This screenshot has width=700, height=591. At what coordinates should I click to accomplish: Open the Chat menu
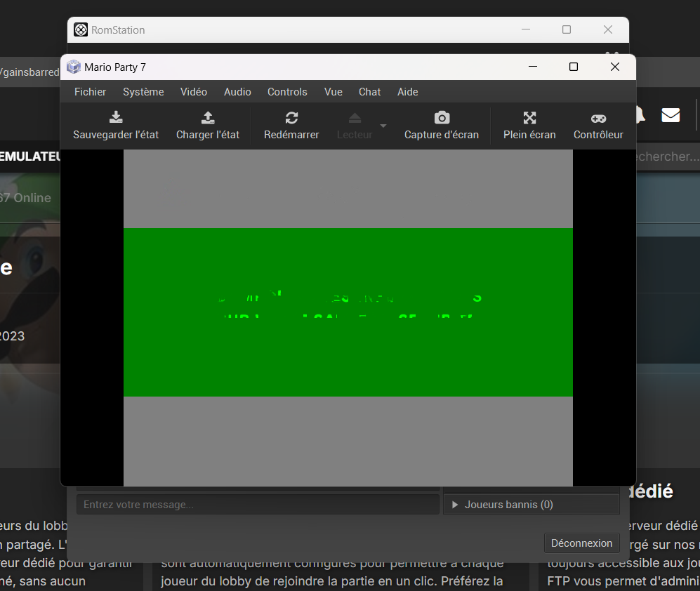369,92
